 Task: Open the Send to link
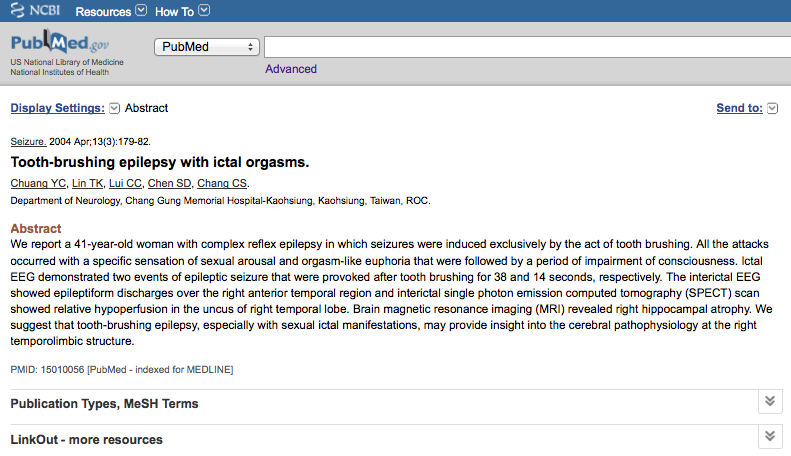740,108
